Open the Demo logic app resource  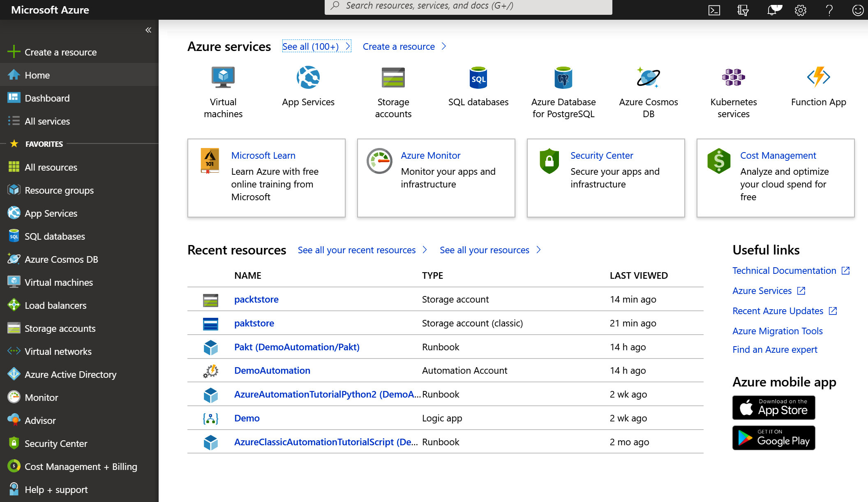click(247, 418)
